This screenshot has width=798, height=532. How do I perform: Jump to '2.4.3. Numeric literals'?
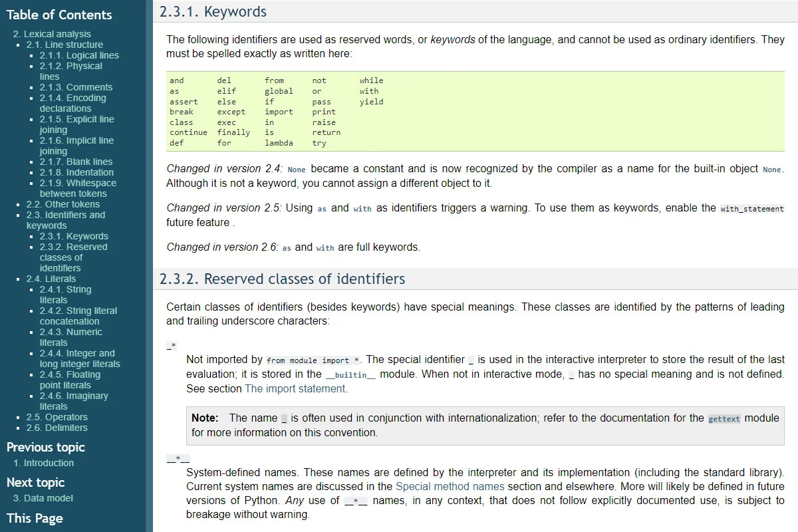click(71, 337)
